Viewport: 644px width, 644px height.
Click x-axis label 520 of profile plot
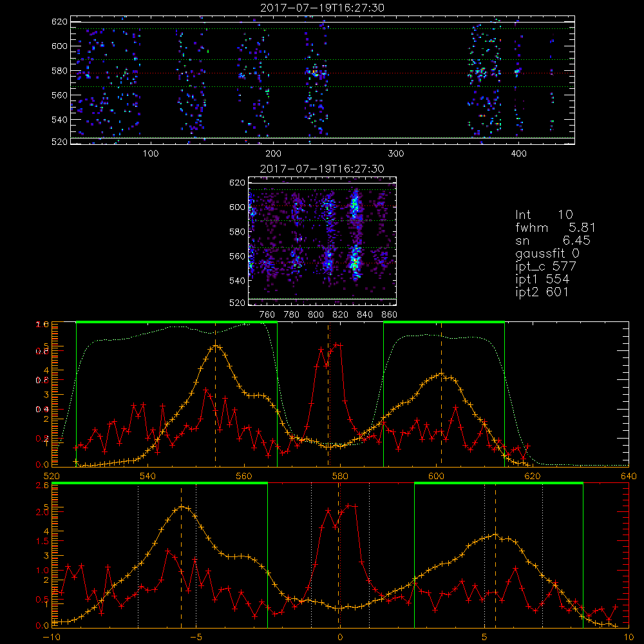[x=52, y=477]
